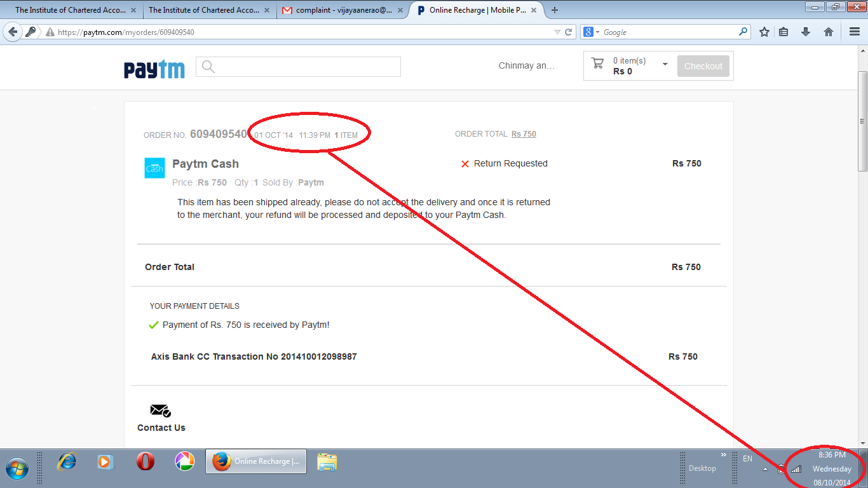Show bookmarks list icon in toolbar
This screenshot has width=868, height=488.
click(x=783, y=32)
